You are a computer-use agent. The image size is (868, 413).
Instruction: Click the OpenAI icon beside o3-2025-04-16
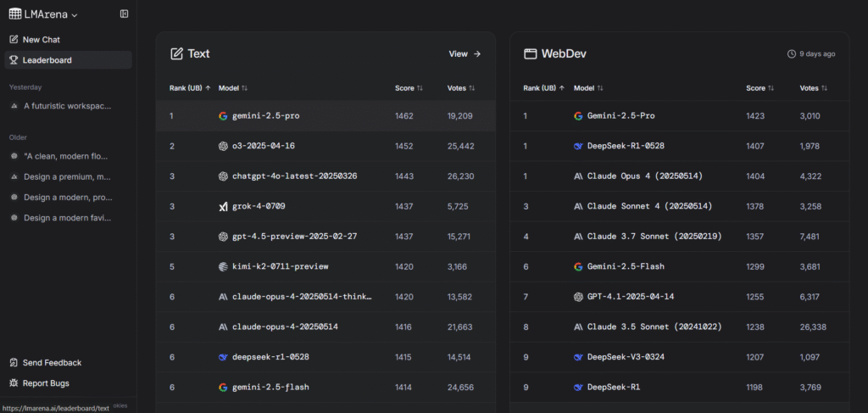coord(223,146)
